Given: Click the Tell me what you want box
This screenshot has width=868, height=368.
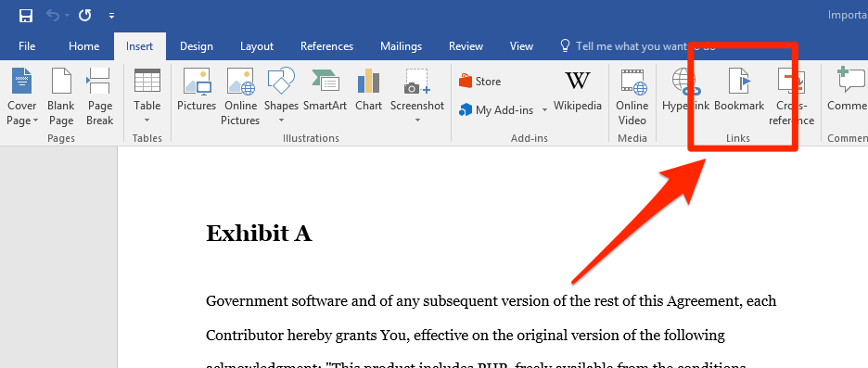Looking at the screenshot, I should click(638, 46).
